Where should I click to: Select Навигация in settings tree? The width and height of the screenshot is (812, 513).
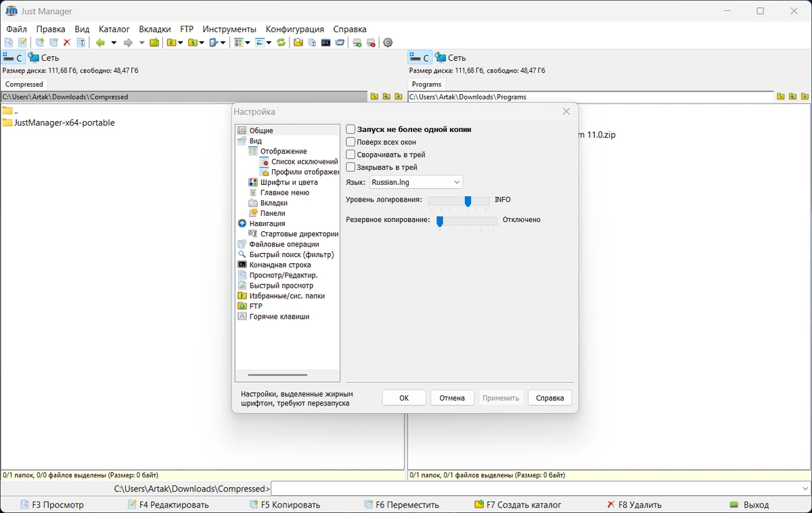(x=267, y=223)
